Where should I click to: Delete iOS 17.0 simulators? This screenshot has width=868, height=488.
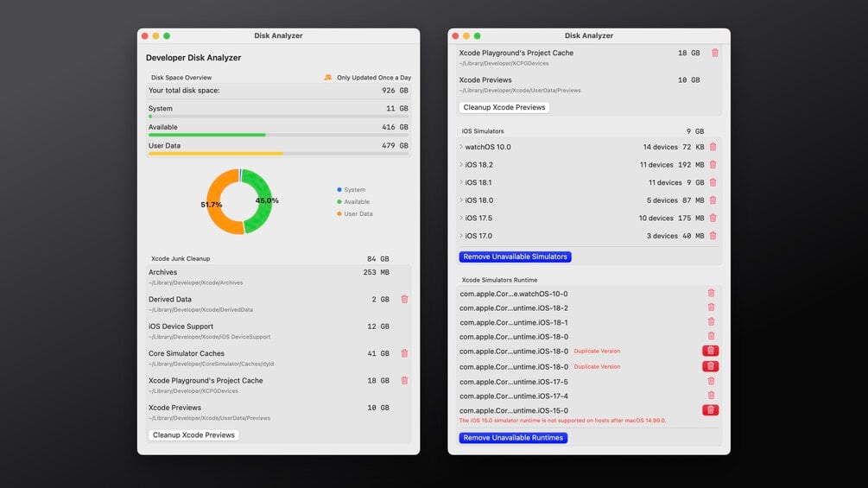tap(713, 236)
